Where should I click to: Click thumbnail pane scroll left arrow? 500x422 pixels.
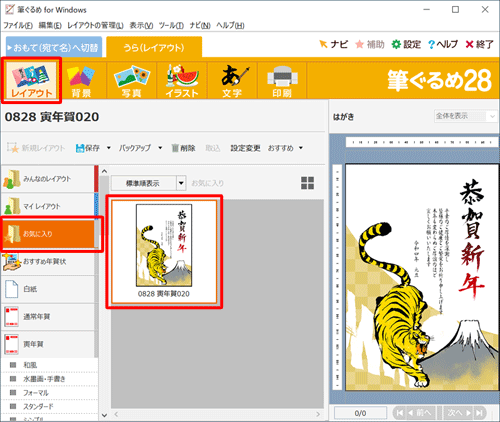[x=116, y=414]
